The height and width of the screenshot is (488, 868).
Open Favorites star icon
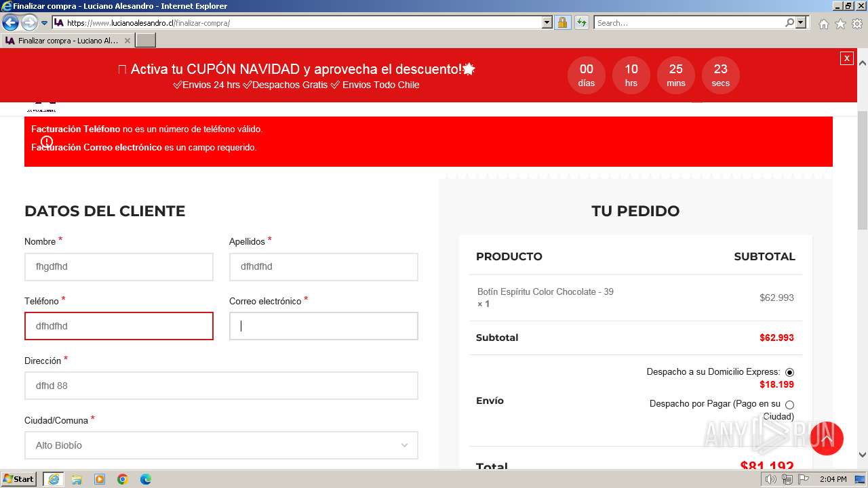tap(840, 24)
